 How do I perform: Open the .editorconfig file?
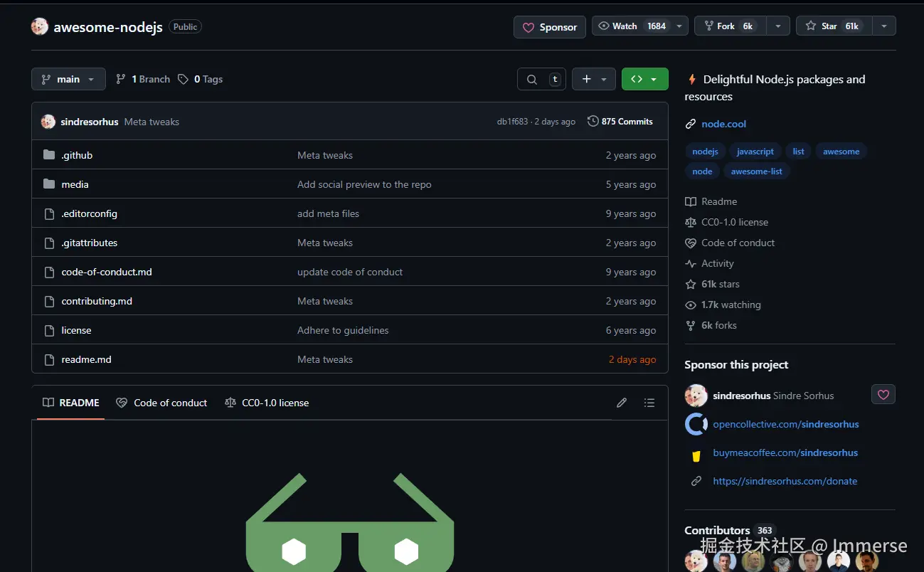90,213
